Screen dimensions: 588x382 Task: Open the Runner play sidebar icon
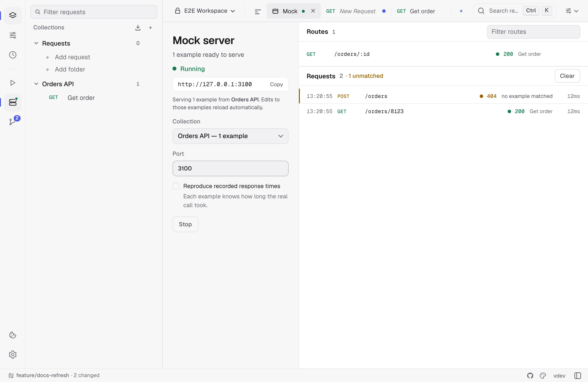[12, 83]
